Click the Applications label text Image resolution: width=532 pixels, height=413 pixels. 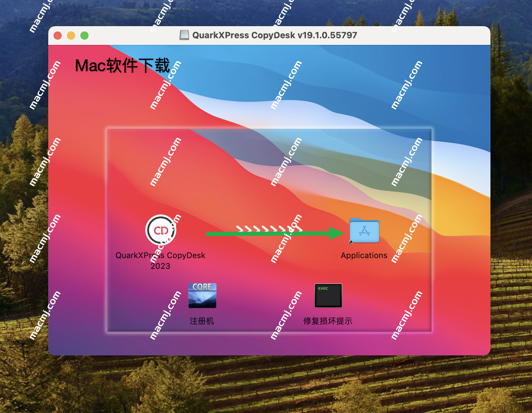pos(364,255)
